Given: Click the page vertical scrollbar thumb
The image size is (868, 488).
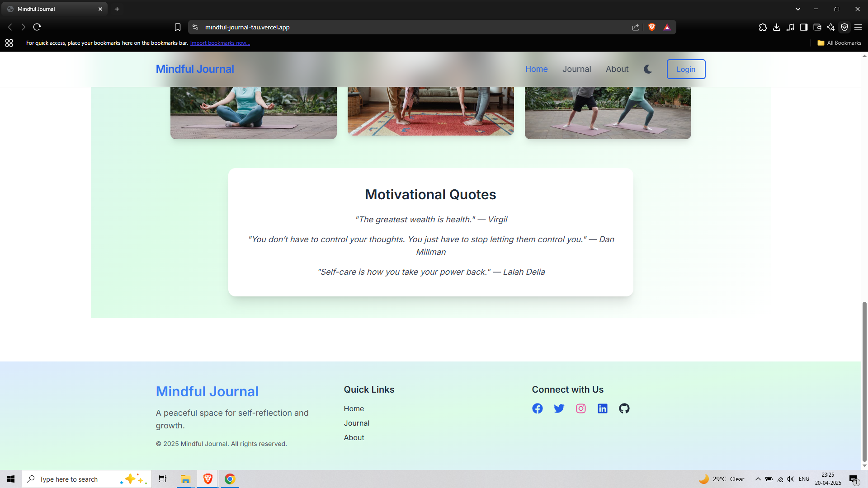Looking at the screenshot, I should [864, 382].
